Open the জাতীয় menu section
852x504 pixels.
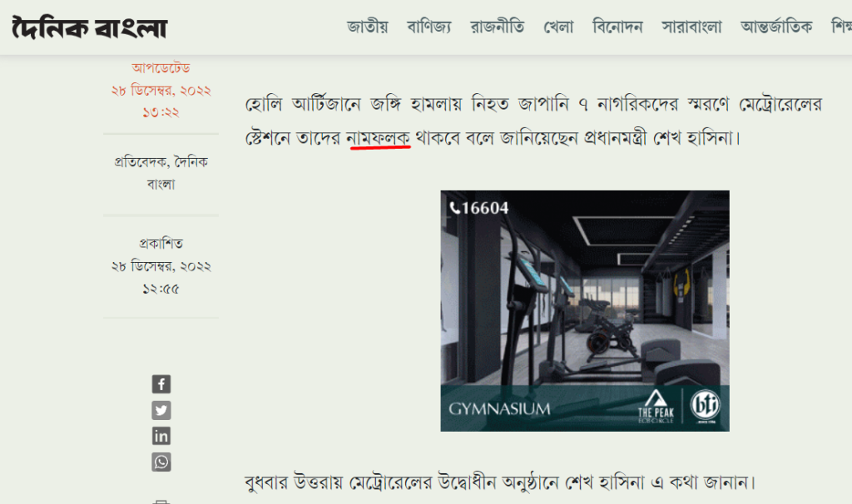coord(367,27)
